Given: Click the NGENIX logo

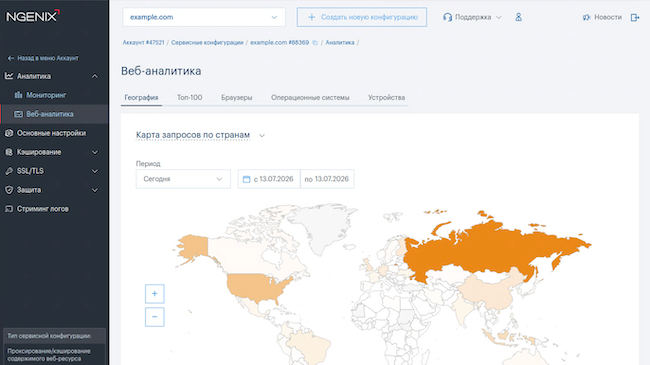Looking at the screenshot, I should pos(33,16).
